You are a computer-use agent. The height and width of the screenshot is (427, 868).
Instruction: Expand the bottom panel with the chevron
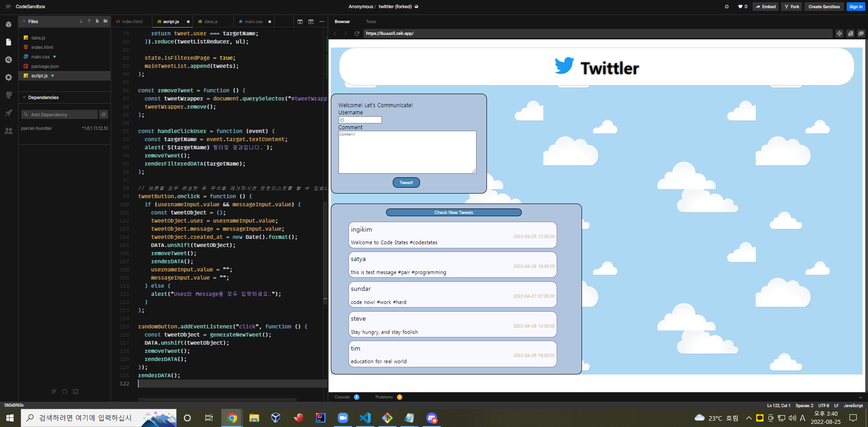point(860,397)
